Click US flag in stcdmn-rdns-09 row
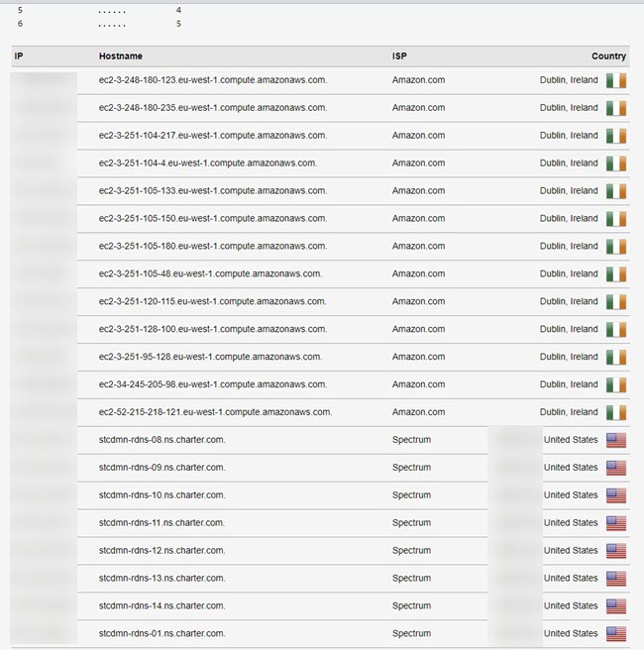 [x=616, y=468]
